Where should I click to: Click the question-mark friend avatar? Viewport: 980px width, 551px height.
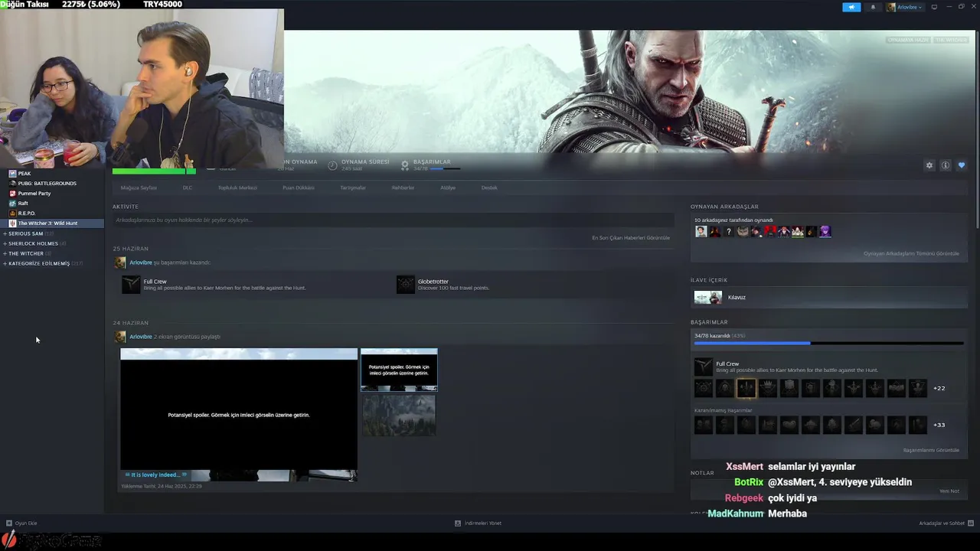click(x=729, y=232)
